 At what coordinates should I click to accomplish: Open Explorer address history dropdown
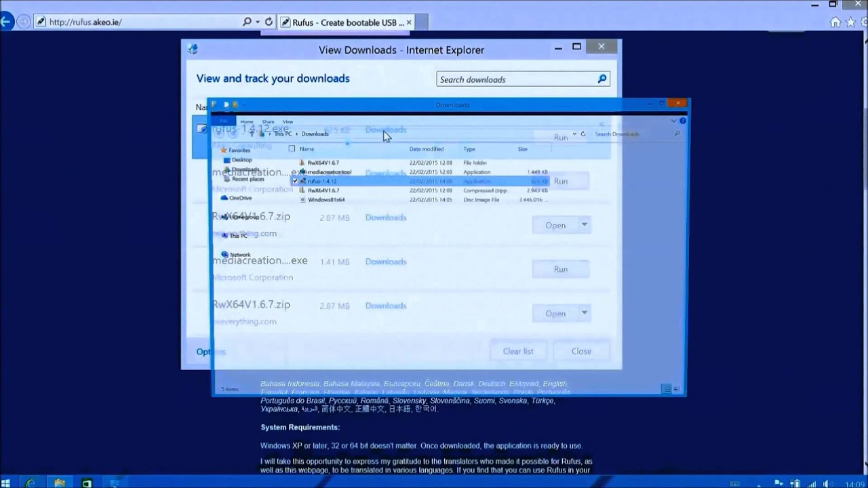574,134
